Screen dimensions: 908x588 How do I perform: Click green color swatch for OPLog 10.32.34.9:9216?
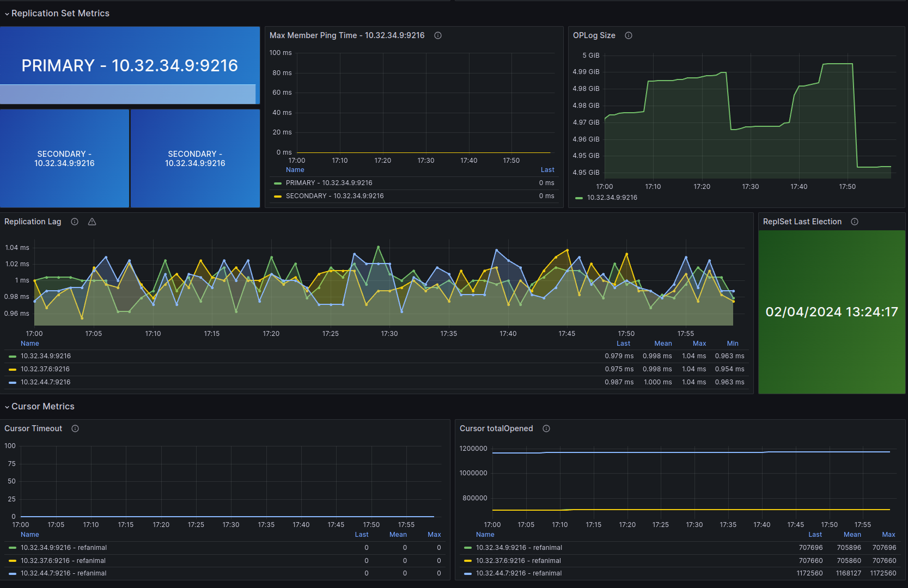579,198
